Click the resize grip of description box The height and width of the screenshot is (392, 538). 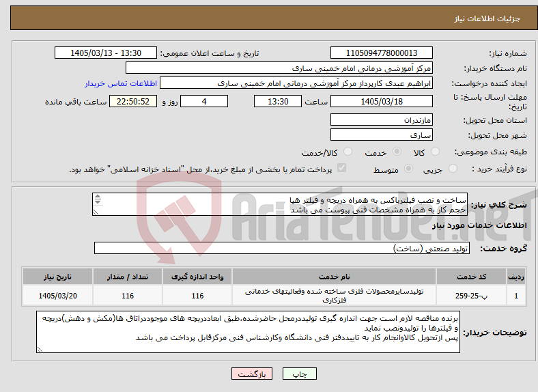pos(96,212)
